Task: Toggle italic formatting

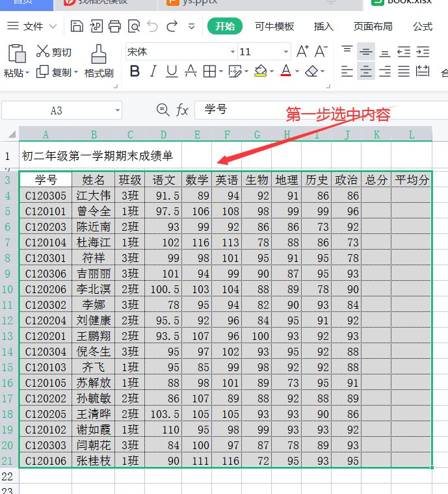Action: (153, 71)
